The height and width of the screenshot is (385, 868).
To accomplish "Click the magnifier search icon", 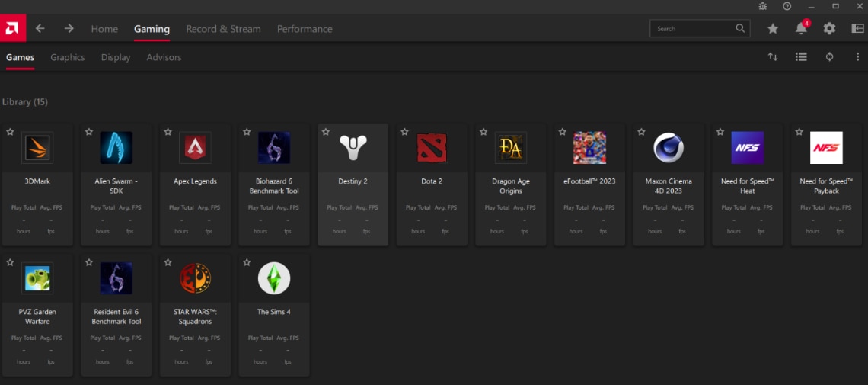I will pos(740,28).
